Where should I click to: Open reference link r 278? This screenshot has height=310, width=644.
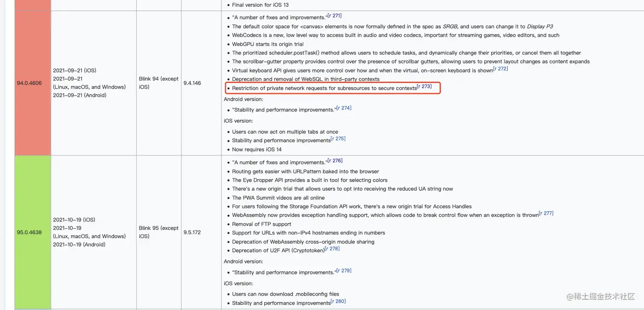[332, 249]
